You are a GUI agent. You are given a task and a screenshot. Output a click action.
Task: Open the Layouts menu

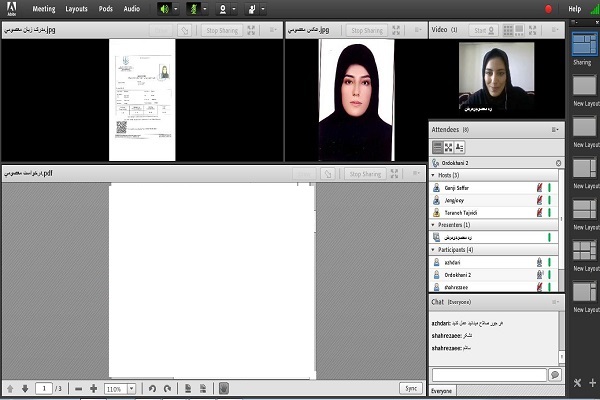[x=76, y=9]
